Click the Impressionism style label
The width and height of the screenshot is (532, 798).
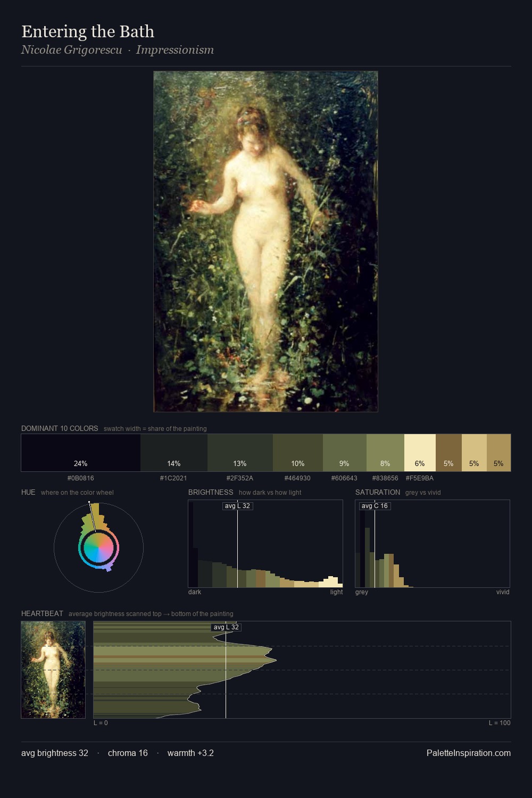point(175,50)
